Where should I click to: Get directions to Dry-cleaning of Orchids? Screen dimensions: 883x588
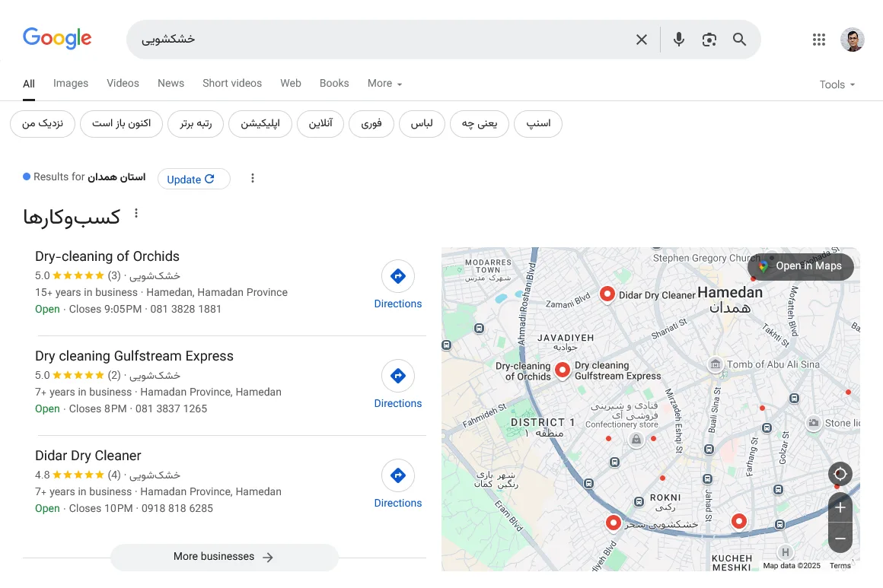pyautogui.click(x=397, y=284)
